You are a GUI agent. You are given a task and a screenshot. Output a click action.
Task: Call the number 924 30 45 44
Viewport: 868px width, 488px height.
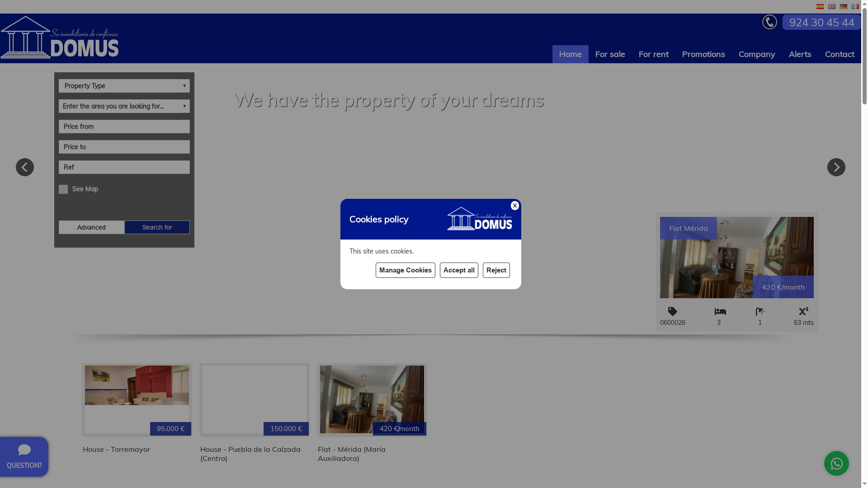tap(821, 22)
